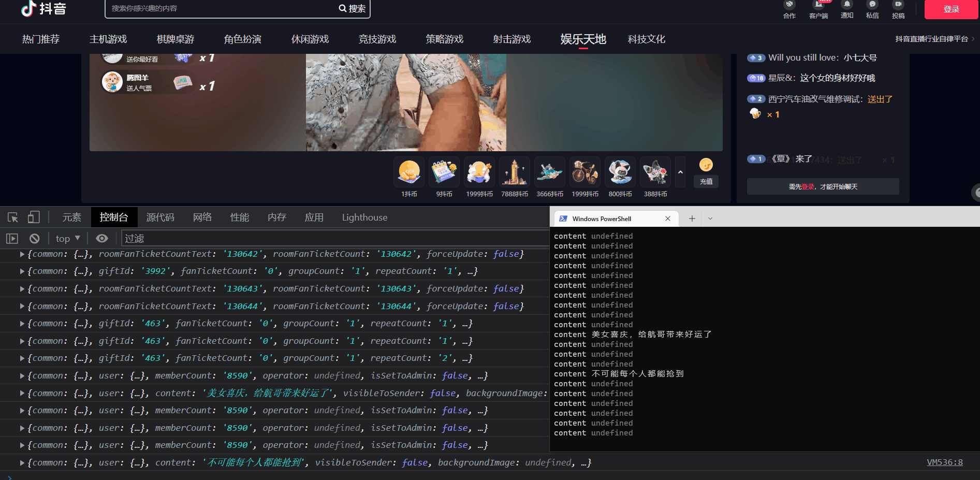Open the top context dropdown
This screenshot has width=980, height=480.
point(68,238)
